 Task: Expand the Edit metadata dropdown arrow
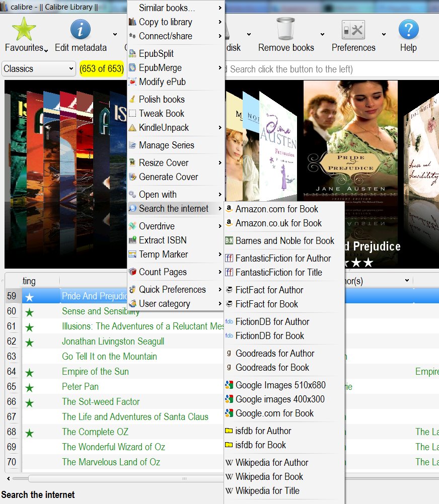[115, 34]
